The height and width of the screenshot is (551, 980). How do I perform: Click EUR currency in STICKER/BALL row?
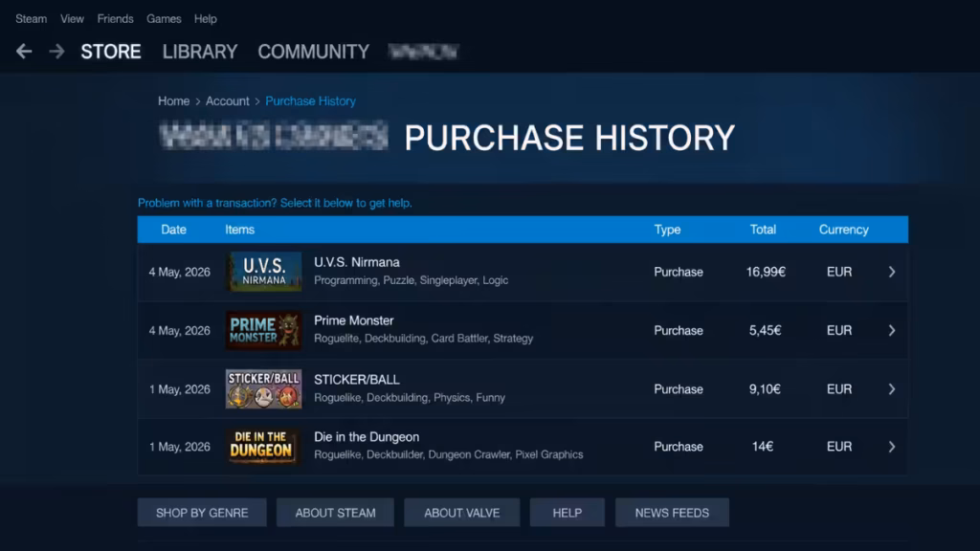(839, 389)
